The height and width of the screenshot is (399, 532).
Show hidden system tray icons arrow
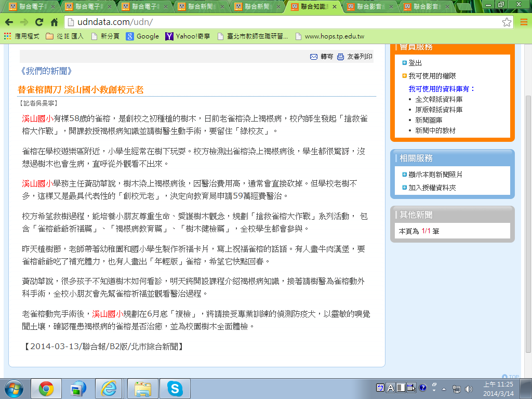pyautogui.click(x=443, y=389)
